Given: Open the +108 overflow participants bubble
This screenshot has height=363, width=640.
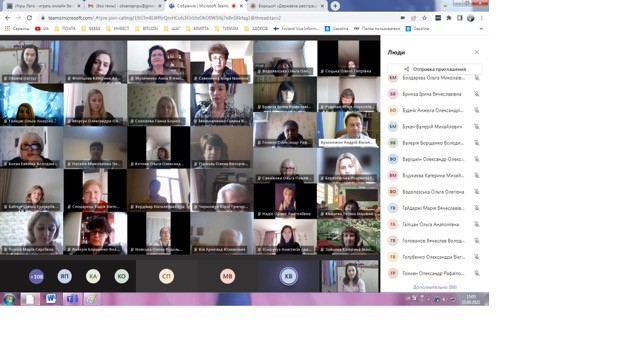Looking at the screenshot, I should pos(36,276).
